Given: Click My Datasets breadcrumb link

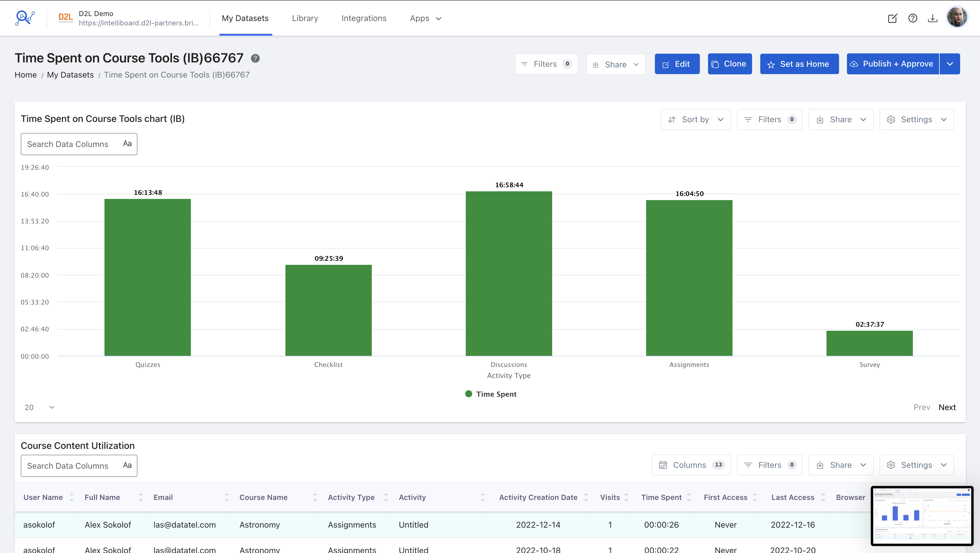Looking at the screenshot, I should (x=70, y=75).
